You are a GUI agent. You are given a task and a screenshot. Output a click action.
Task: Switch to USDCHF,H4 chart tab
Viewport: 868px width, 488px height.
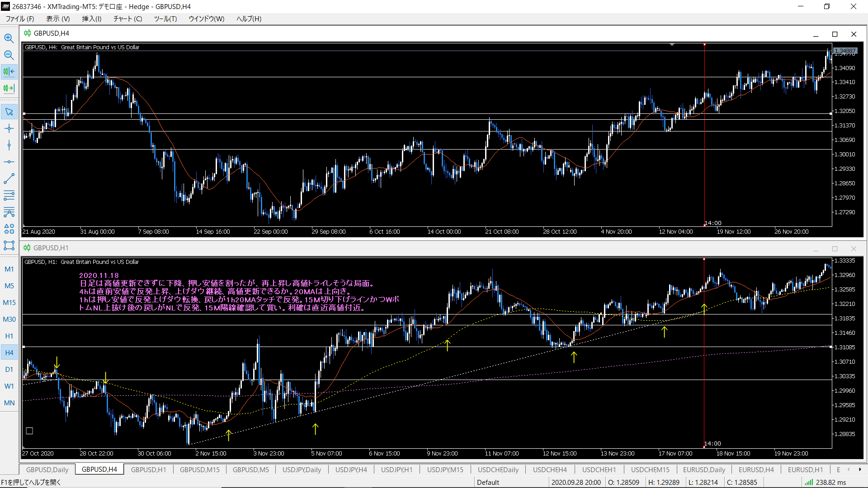(x=550, y=469)
